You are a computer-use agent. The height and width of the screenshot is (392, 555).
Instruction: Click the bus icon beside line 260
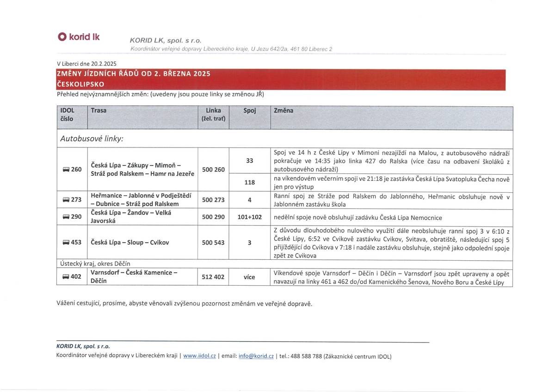[x=65, y=170]
